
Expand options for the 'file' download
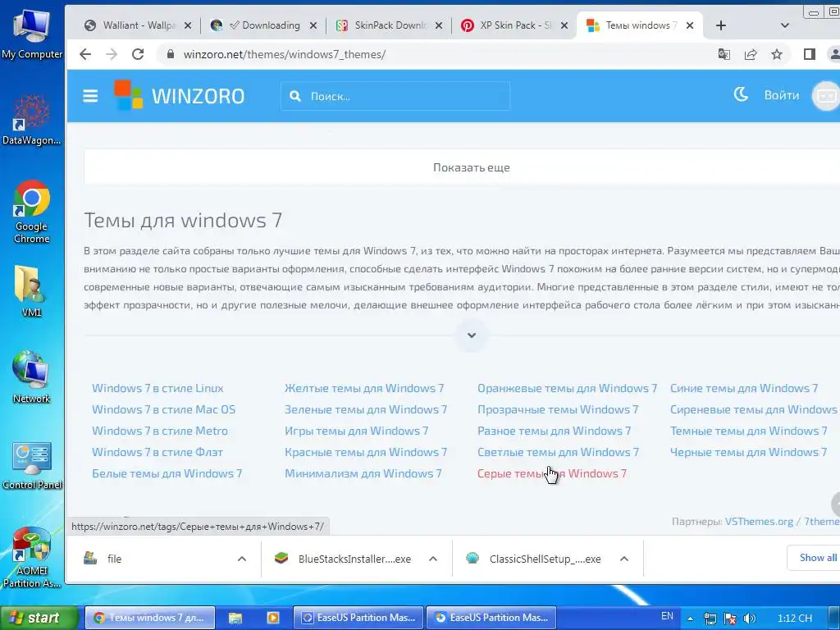coord(242,559)
